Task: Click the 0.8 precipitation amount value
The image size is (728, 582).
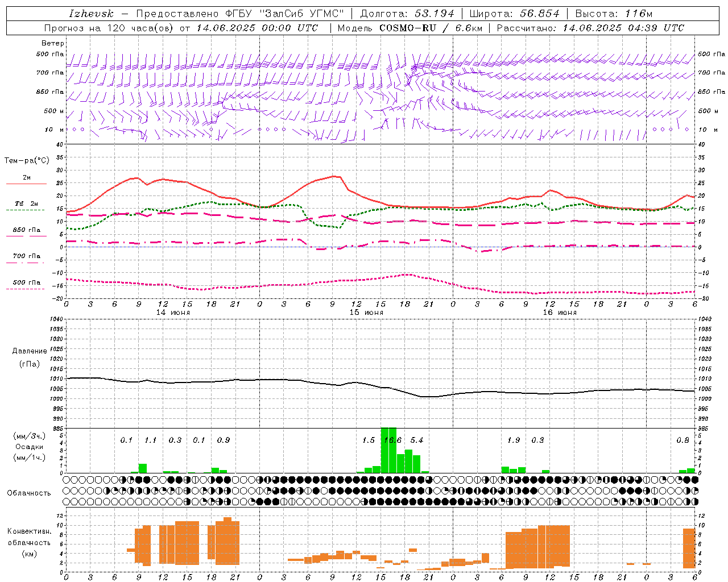Action: (x=682, y=440)
